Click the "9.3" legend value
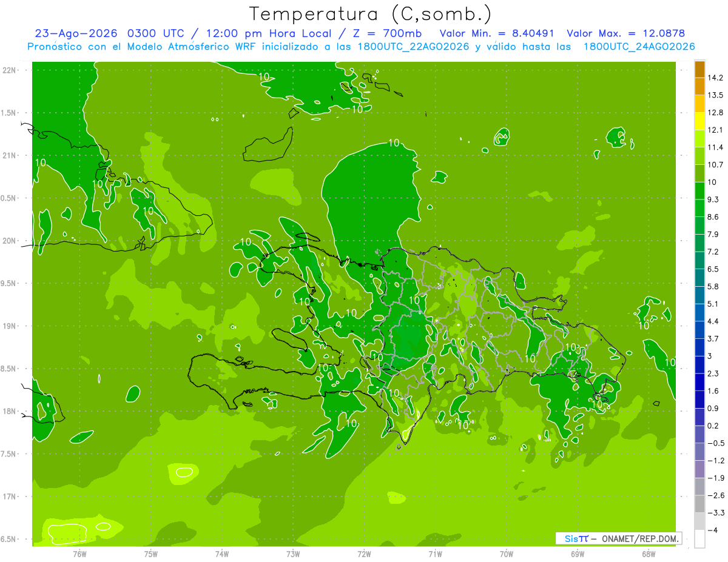This screenshot has width=728, height=562. pos(713,199)
